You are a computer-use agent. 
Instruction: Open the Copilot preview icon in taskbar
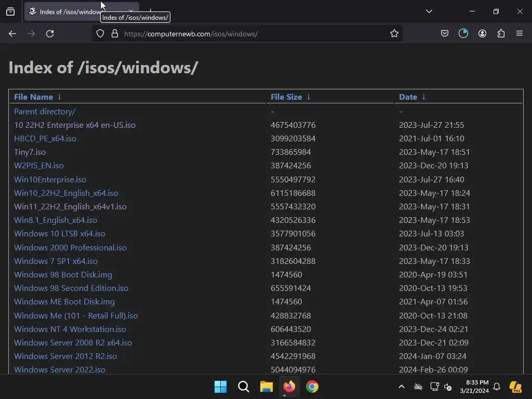(x=515, y=387)
